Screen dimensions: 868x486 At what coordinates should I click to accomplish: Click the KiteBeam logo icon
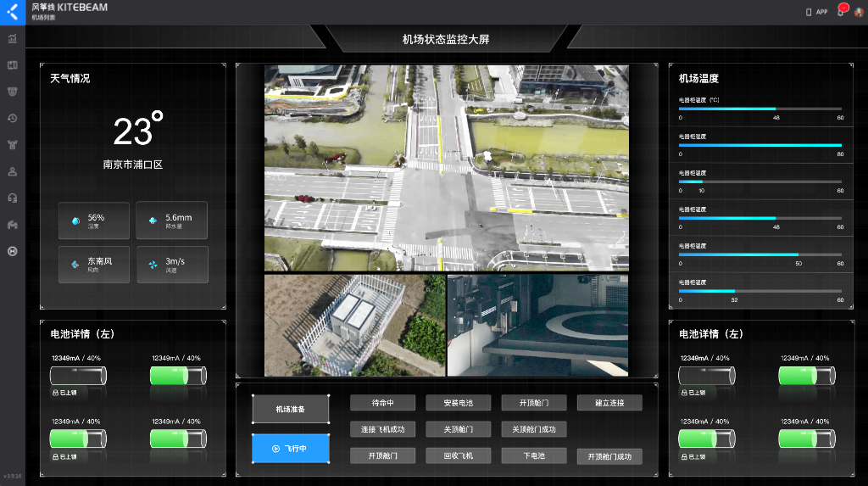[x=12, y=12]
